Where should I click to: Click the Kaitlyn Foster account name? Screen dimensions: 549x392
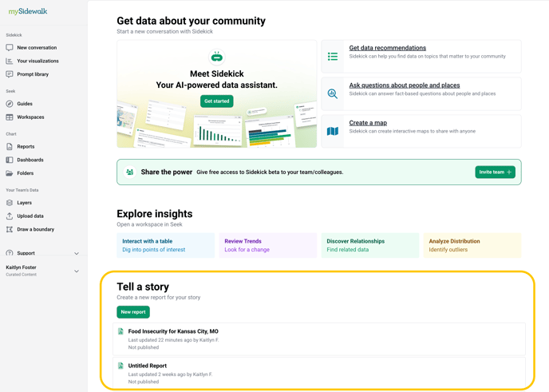coord(21,267)
